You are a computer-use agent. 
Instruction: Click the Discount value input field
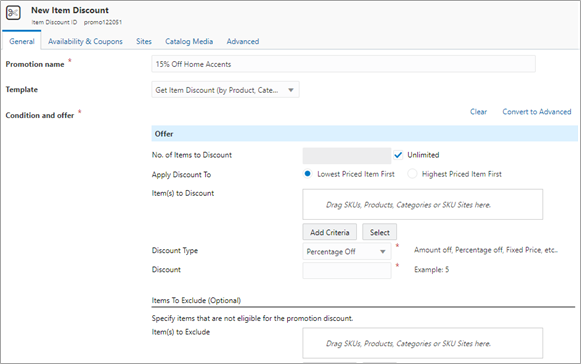(347, 270)
